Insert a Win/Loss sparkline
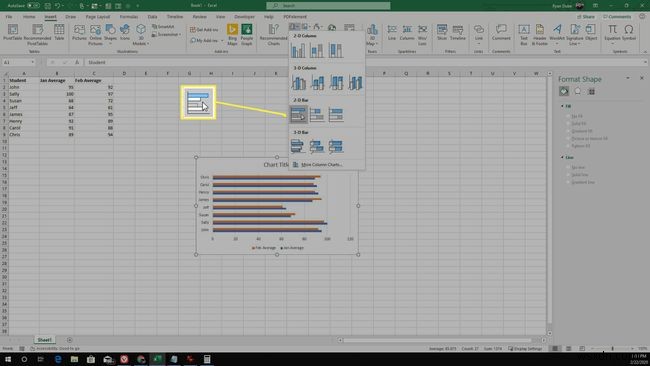This screenshot has width=650, height=366. click(422, 34)
